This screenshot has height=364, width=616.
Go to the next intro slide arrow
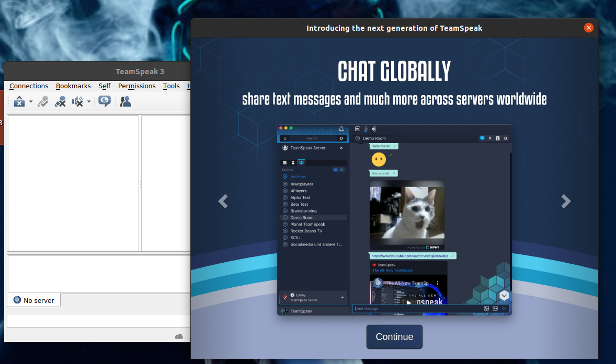[x=566, y=201]
